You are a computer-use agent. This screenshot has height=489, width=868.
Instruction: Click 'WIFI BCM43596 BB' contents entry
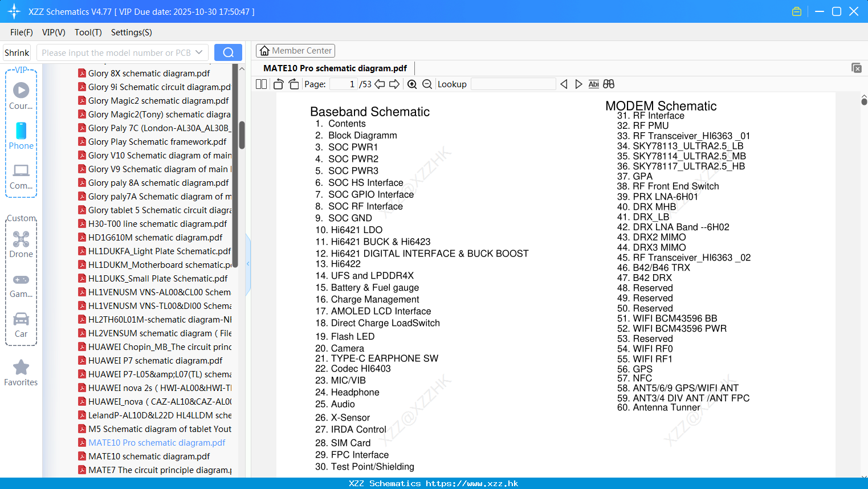(675, 318)
